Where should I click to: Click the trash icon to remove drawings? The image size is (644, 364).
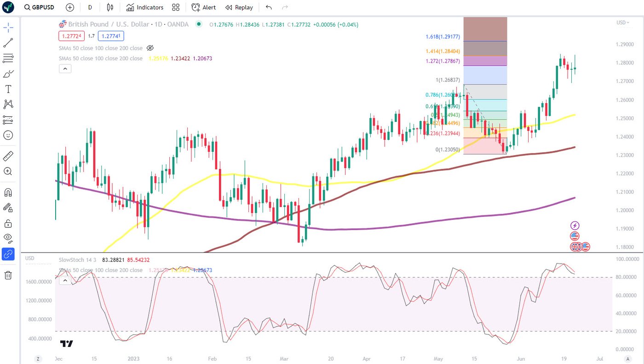tap(8, 275)
